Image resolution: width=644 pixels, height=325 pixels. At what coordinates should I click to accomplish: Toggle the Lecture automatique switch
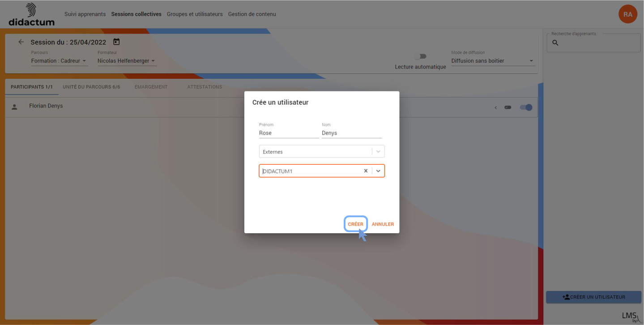click(420, 56)
